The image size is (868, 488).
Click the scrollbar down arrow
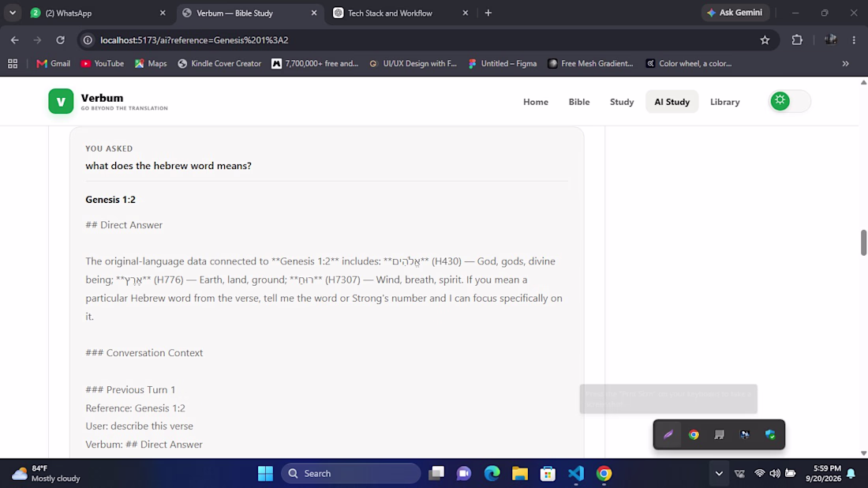863,453
